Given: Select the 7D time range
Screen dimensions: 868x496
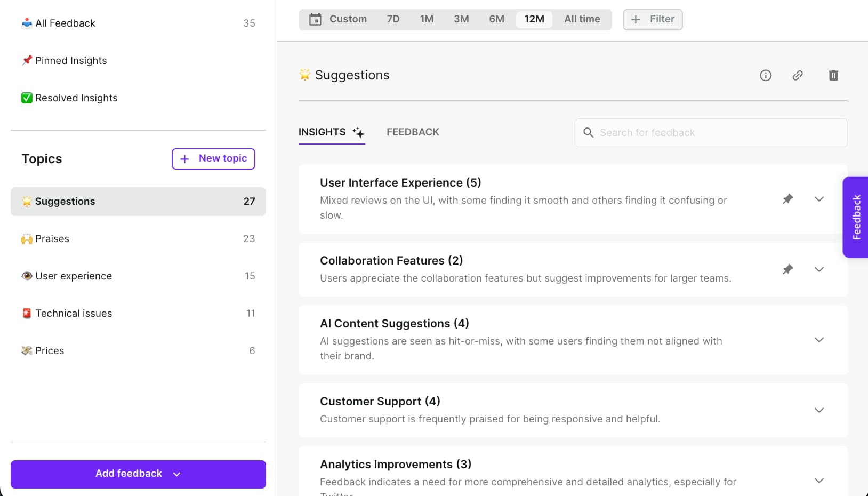Looking at the screenshot, I should 393,19.
